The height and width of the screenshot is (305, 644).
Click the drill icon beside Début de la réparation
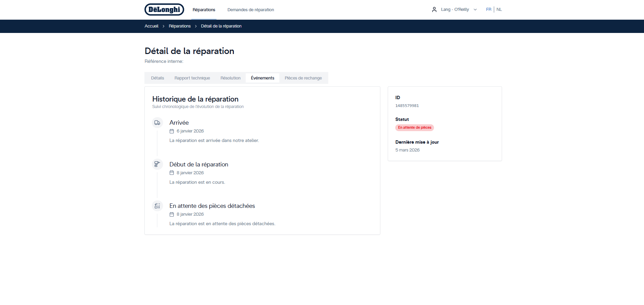tap(157, 164)
